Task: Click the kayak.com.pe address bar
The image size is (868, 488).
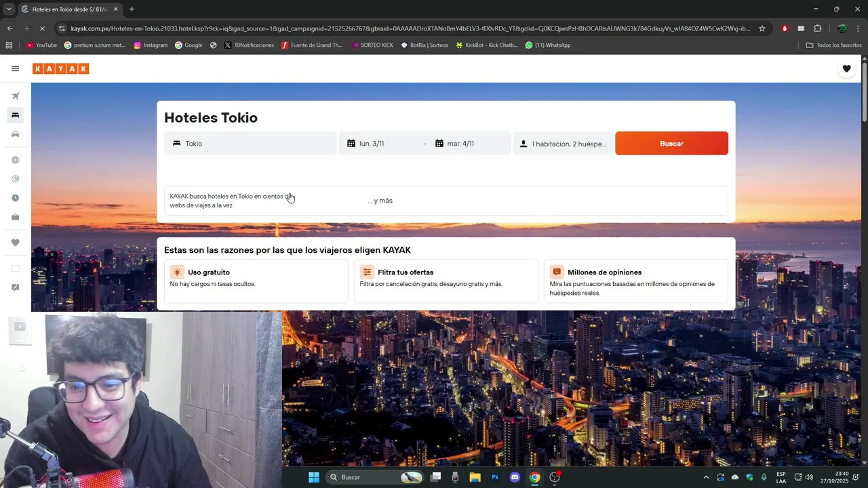Action: tap(410, 28)
